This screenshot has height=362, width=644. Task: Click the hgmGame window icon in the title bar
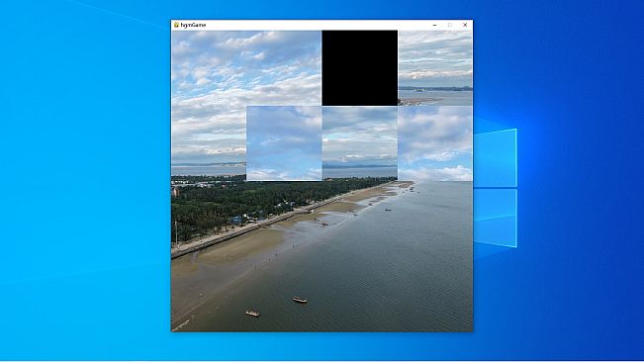[176, 25]
